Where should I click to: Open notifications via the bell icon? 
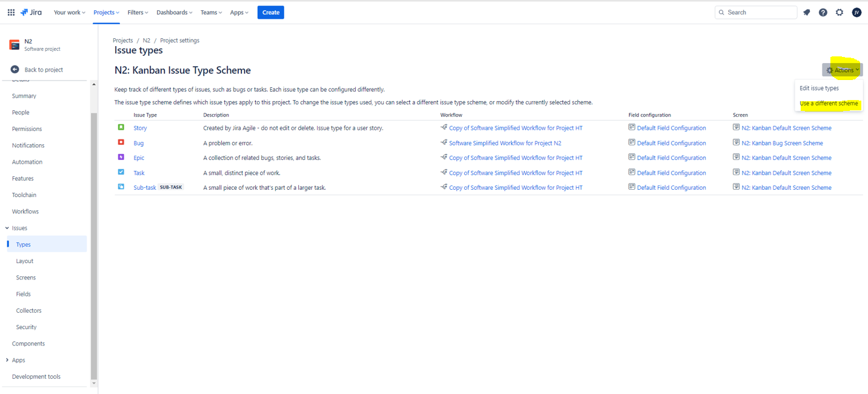(x=806, y=12)
